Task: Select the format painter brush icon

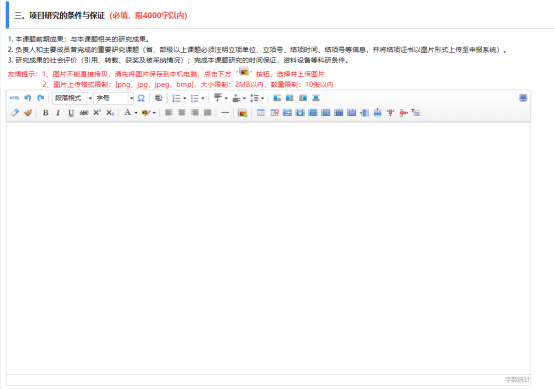Action: tap(28, 113)
